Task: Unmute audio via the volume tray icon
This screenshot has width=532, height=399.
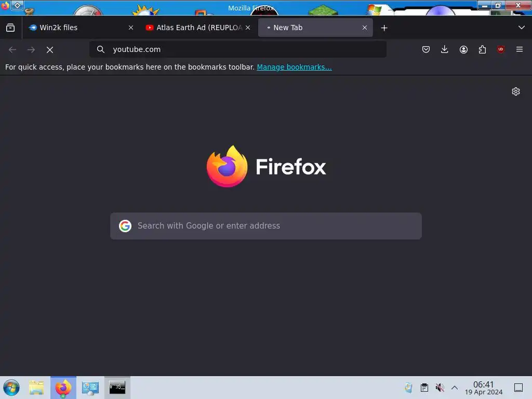Action: (x=440, y=388)
